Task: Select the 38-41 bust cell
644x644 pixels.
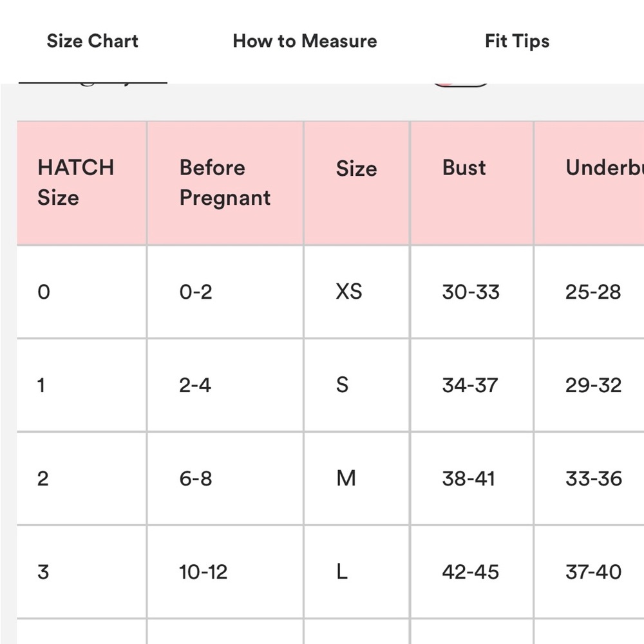Action: (471, 478)
